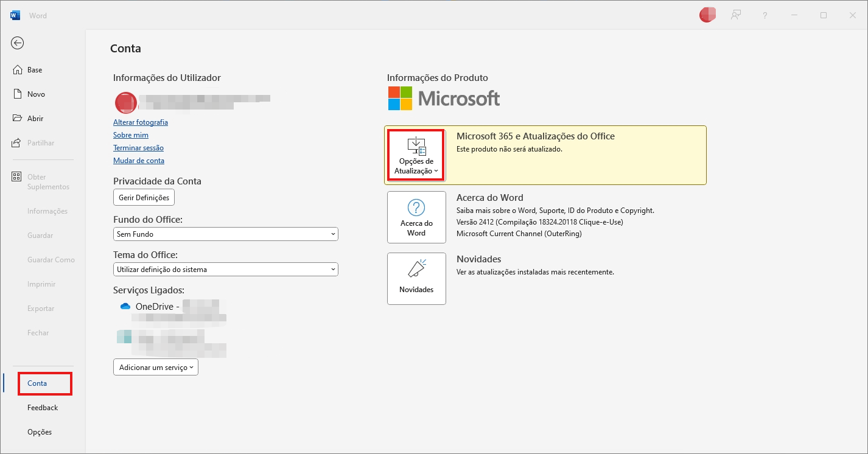
Task: Click the Sobre mim link
Action: click(x=131, y=135)
